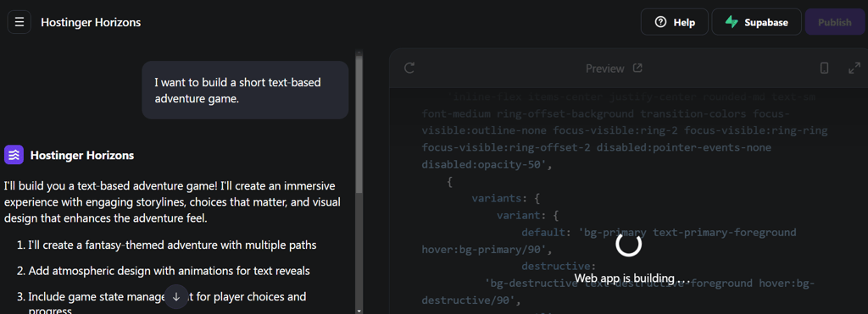Click the loading spinner in preview
Viewport: 868px width, 314px height.
[x=629, y=245]
